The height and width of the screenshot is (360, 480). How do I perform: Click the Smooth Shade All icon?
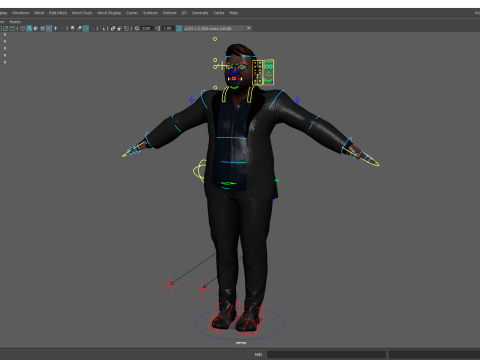[x=29, y=28]
